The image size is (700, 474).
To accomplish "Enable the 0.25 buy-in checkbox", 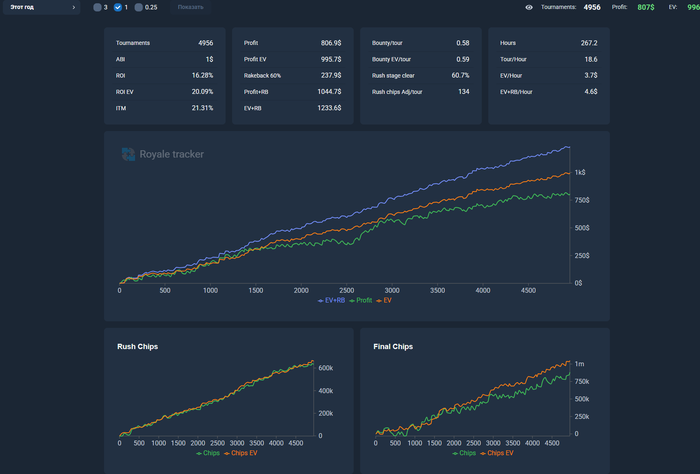I will (139, 7).
